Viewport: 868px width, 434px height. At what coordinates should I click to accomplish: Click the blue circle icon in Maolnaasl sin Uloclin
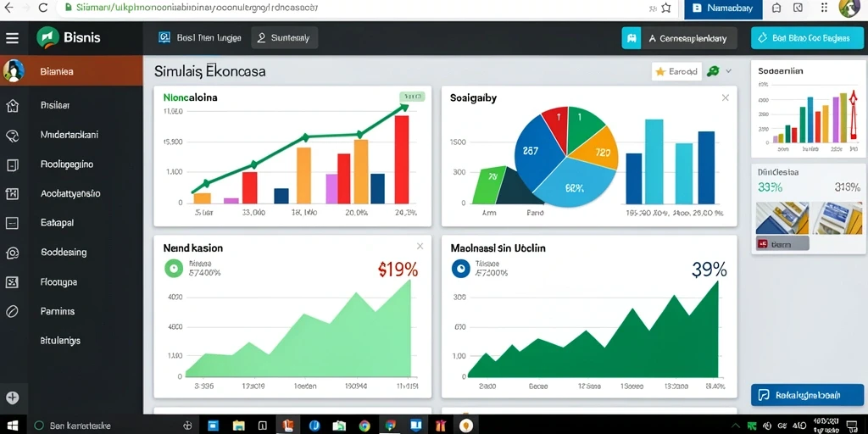click(460, 269)
